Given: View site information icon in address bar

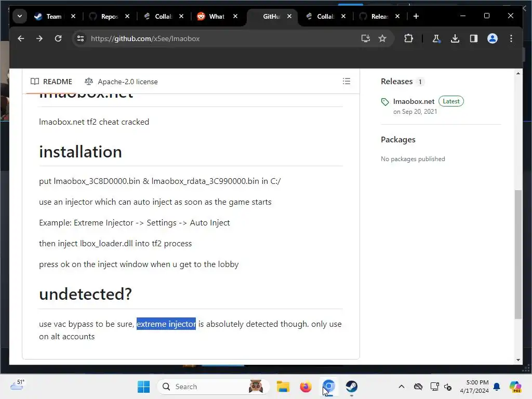Looking at the screenshot, I should coord(81,38).
